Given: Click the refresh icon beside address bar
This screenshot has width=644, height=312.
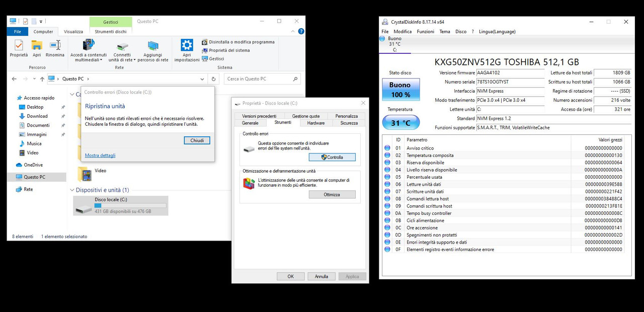Looking at the screenshot, I should pos(214,79).
